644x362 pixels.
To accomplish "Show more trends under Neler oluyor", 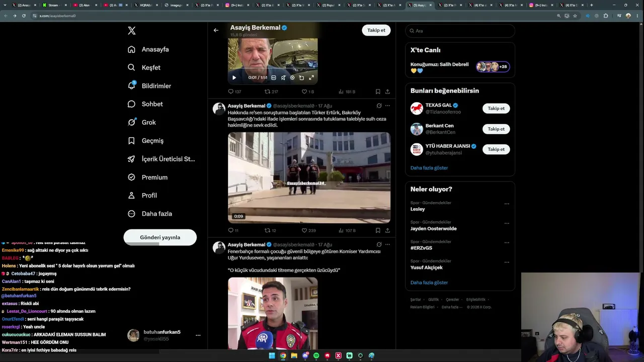I will (429, 283).
